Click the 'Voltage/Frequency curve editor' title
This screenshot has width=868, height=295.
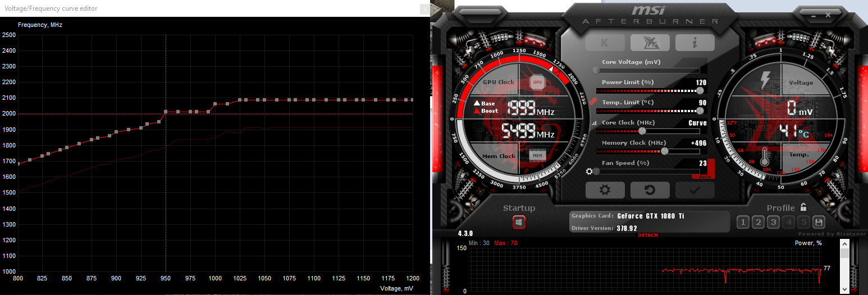click(x=51, y=8)
